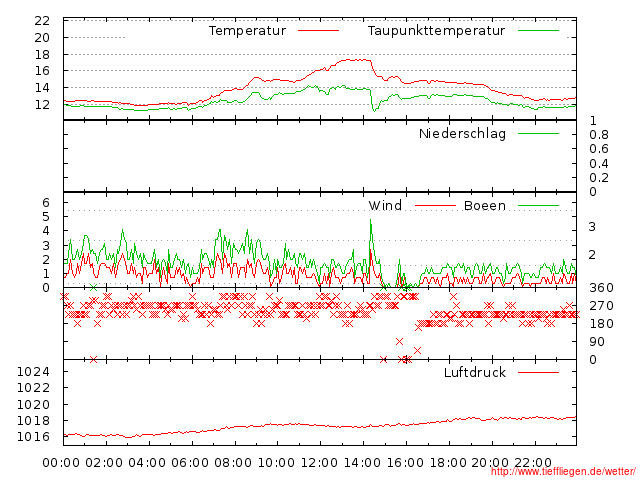640x480 pixels.
Task: Click the 1018 pressure axis value
Action: click(33, 420)
